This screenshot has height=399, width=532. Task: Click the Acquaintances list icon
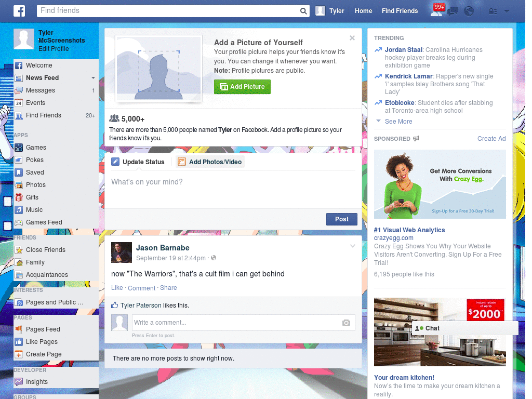coord(19,275)
